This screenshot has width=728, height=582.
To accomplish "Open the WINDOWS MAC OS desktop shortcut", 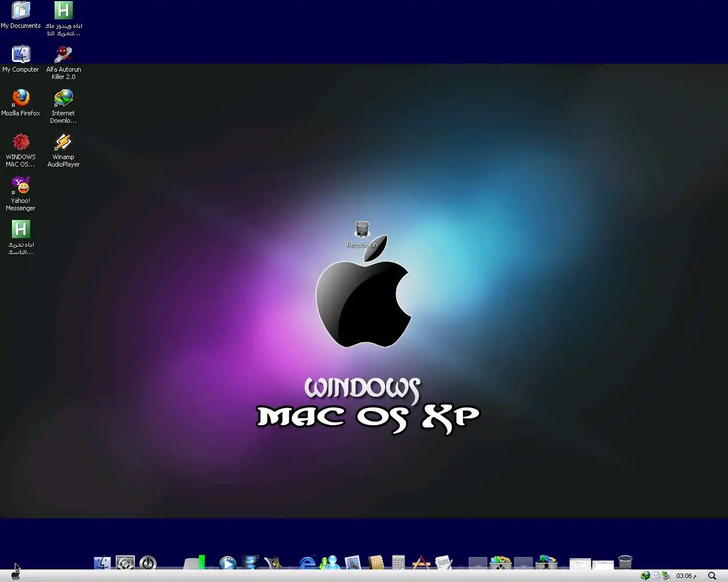I will [20, 150].
